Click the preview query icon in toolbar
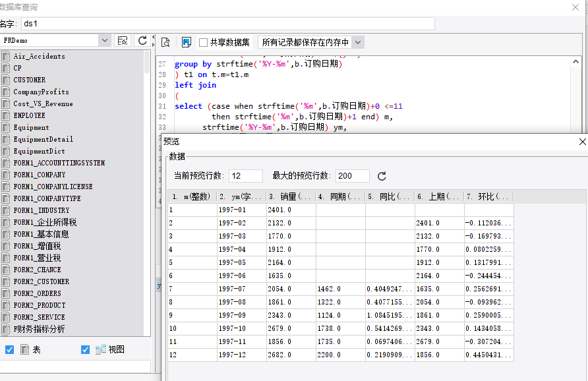The height and width of the screenshot is (381, 588). [x=165, y=42]
